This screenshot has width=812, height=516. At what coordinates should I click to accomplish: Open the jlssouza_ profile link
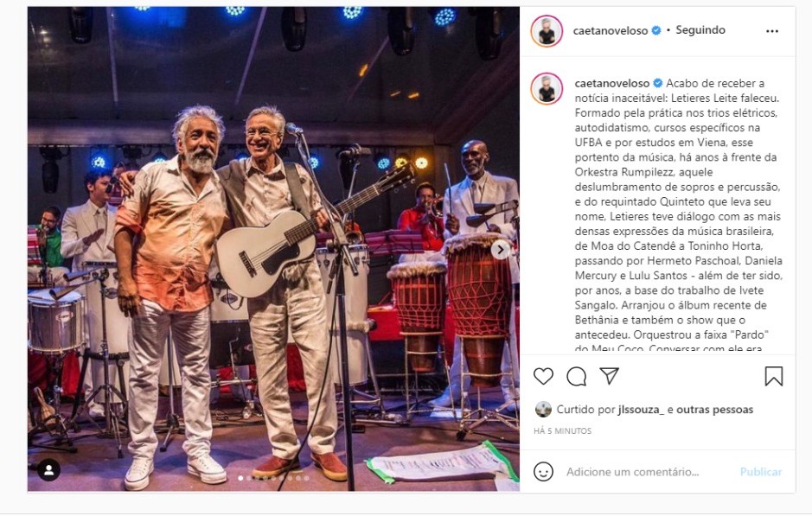point(641,410)
